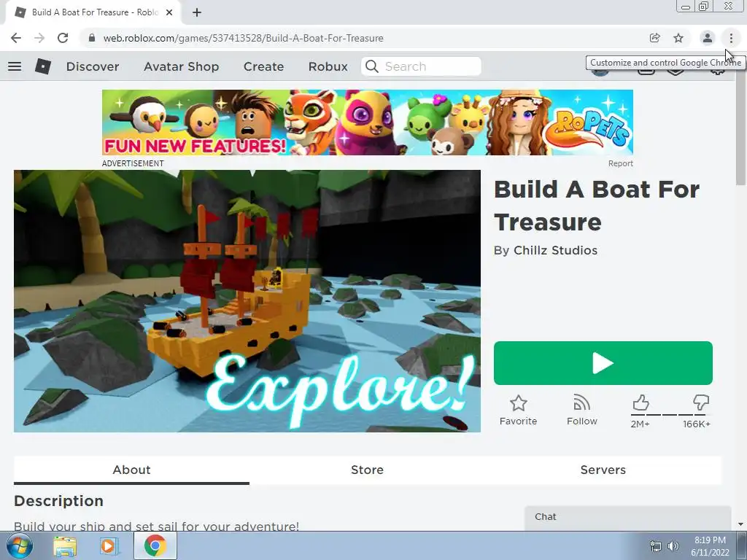Open the Windows Start button
This screenshot has width=747, height=560.
pos(19,545)
